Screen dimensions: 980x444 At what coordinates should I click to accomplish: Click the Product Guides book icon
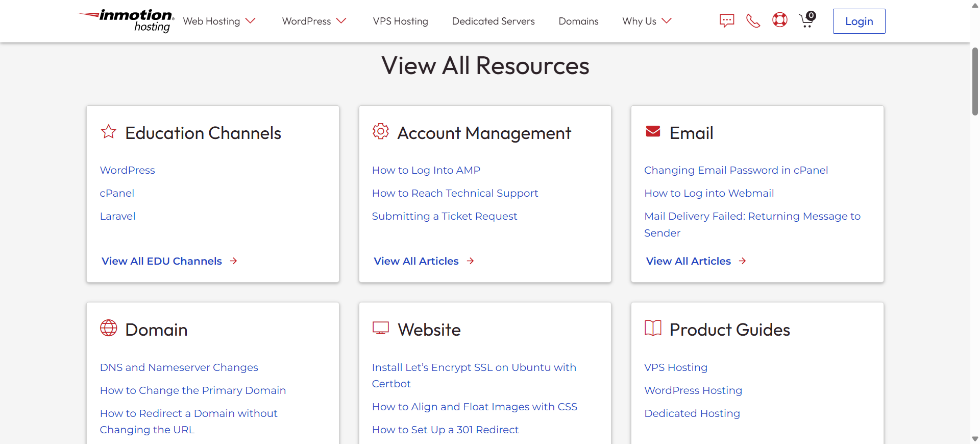pyautogui.click(x=653, y=328)
